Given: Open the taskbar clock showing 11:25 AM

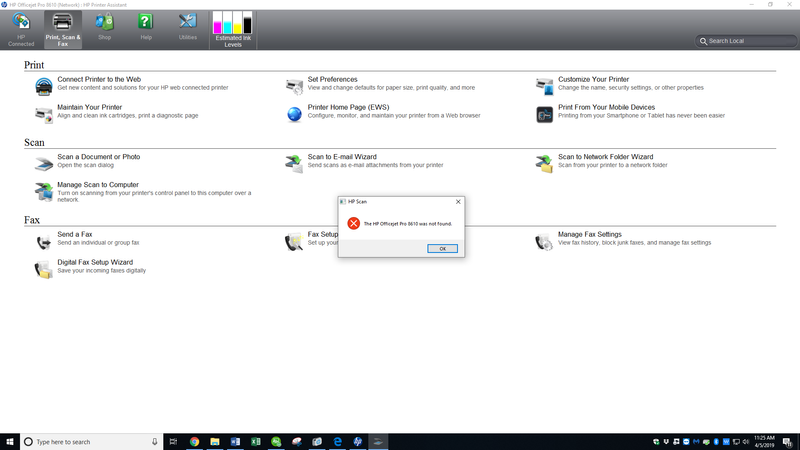Looking at the screenshot, I should (x=764, y=442).
